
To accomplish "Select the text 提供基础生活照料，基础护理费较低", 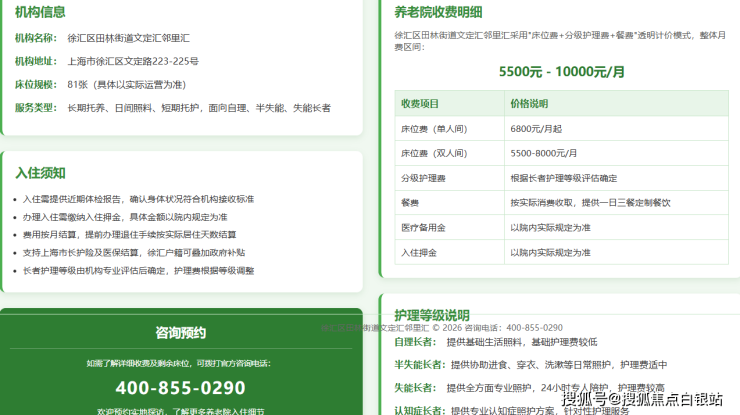I will 522,342.
